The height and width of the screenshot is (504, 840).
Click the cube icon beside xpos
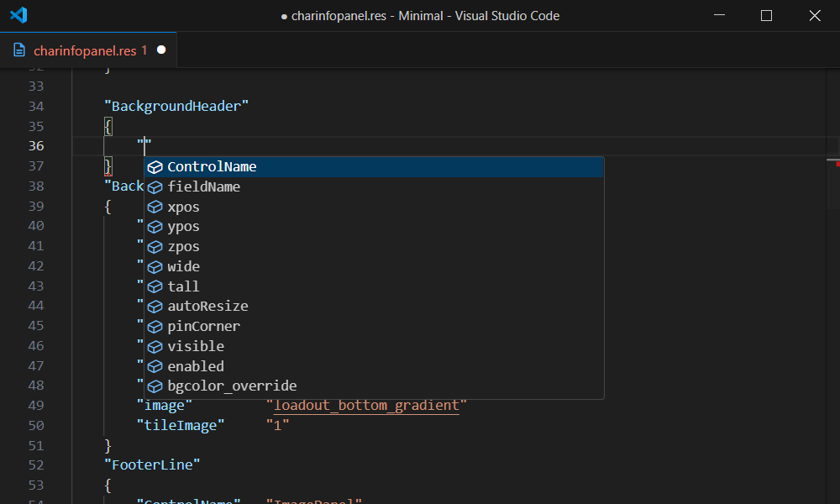(155, 207)
